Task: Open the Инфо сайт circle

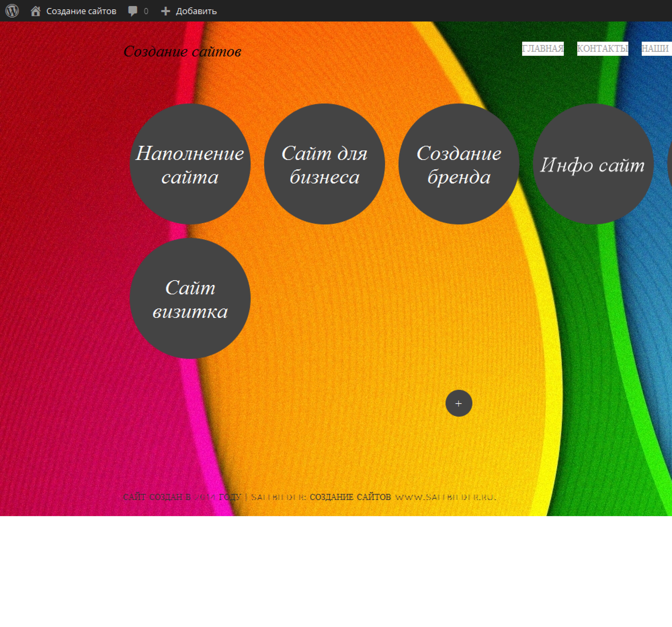Action: tap(593, 164)
